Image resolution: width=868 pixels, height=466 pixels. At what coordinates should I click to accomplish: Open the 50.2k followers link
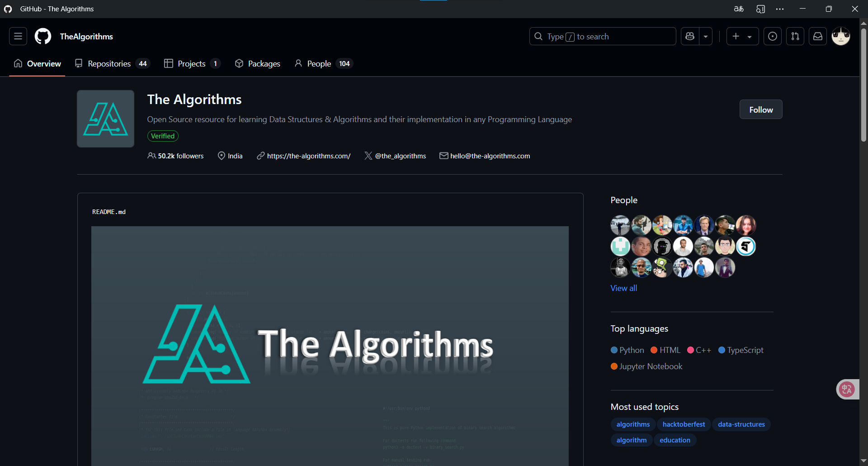[175, 156]
